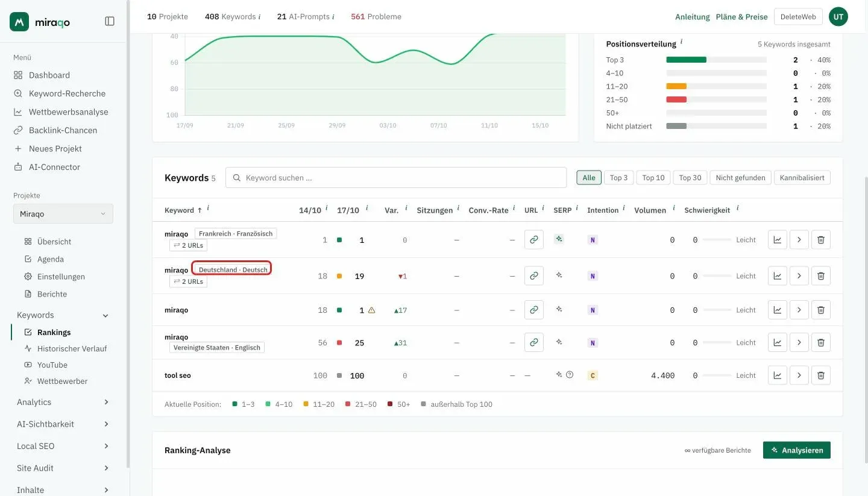Filter keywords by Top 3
868x496 pixels.
618,177
